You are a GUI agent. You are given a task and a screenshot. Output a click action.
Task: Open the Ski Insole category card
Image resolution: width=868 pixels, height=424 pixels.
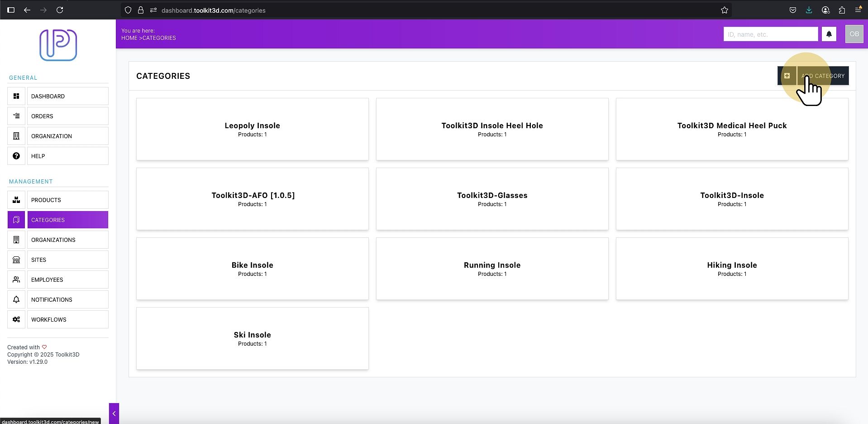(x=252, y=338)
